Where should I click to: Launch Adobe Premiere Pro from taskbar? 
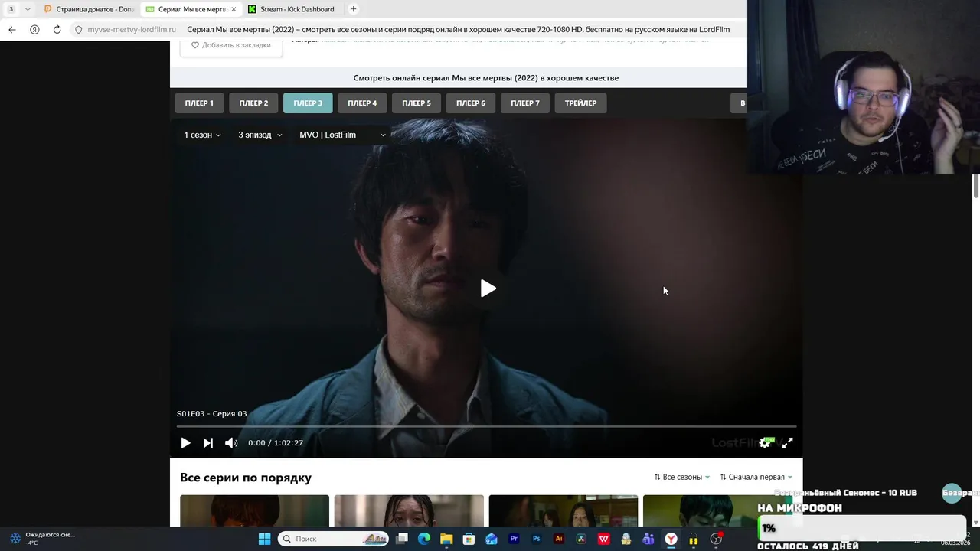point(514,539)
